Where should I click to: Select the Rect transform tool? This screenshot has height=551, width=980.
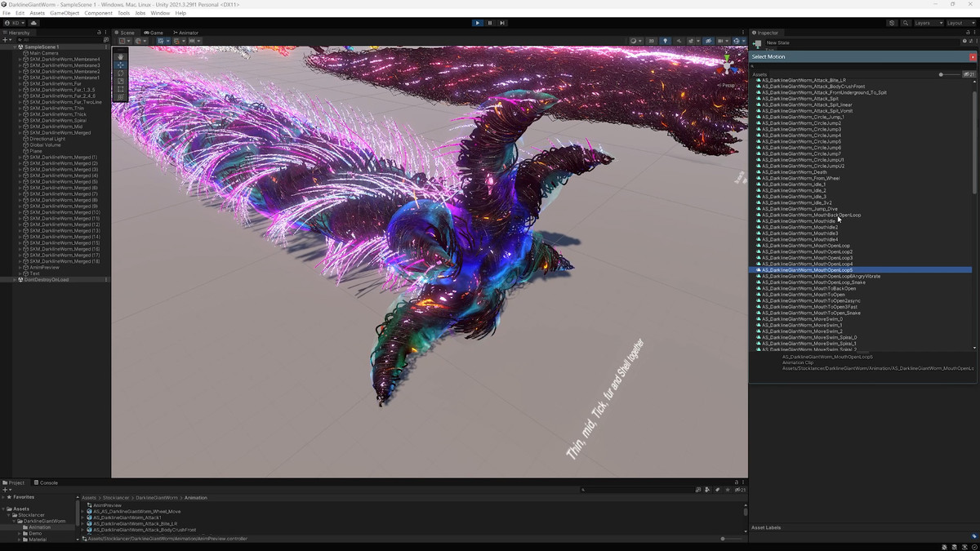121,90
